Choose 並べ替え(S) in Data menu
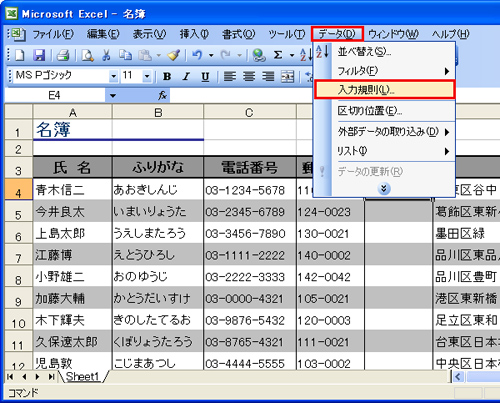 [x=384, y=52]
